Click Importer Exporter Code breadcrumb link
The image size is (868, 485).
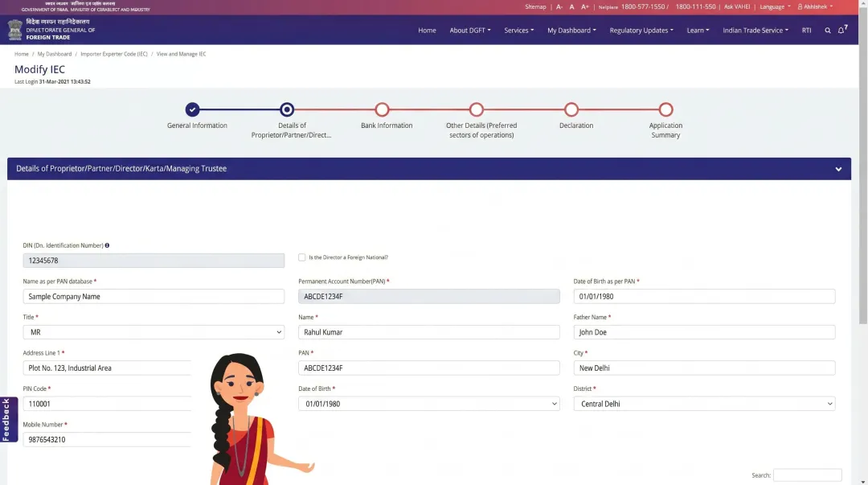(x=114, y=55)
